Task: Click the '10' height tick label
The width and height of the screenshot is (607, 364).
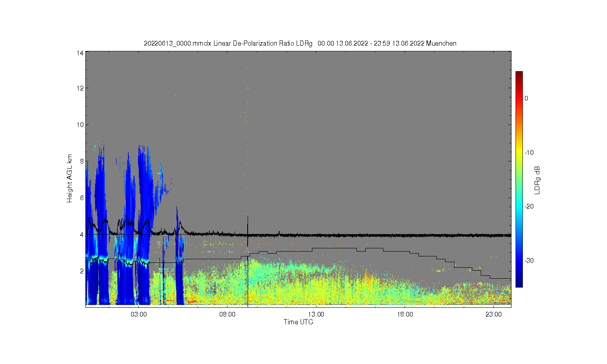Action: pos(80,125)
